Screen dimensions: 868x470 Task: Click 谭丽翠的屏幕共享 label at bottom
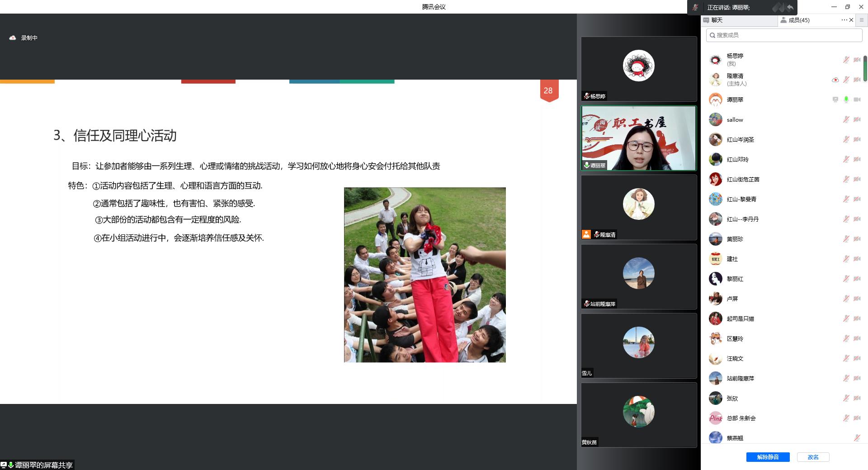tap(37, 465)
